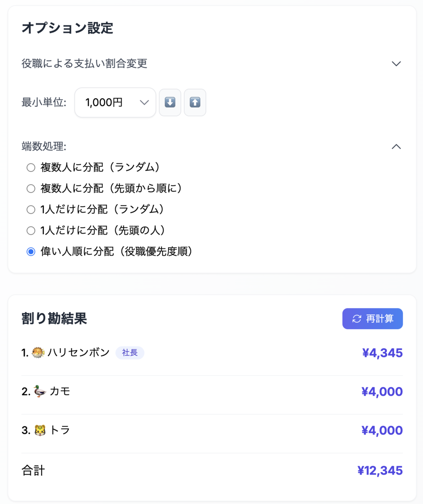
Task: Click the tiger emoji next to トラ
Action: coord(40,430)
